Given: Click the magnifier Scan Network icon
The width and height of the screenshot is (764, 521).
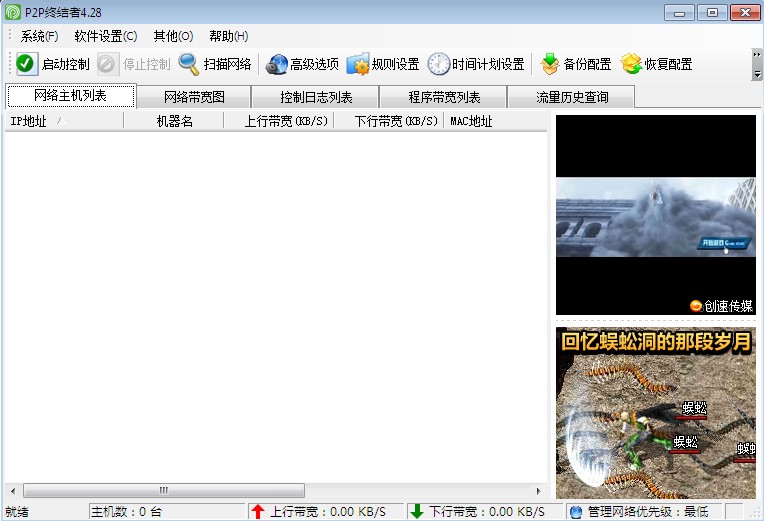Looking at the screenshot, I should pos(189,64).
